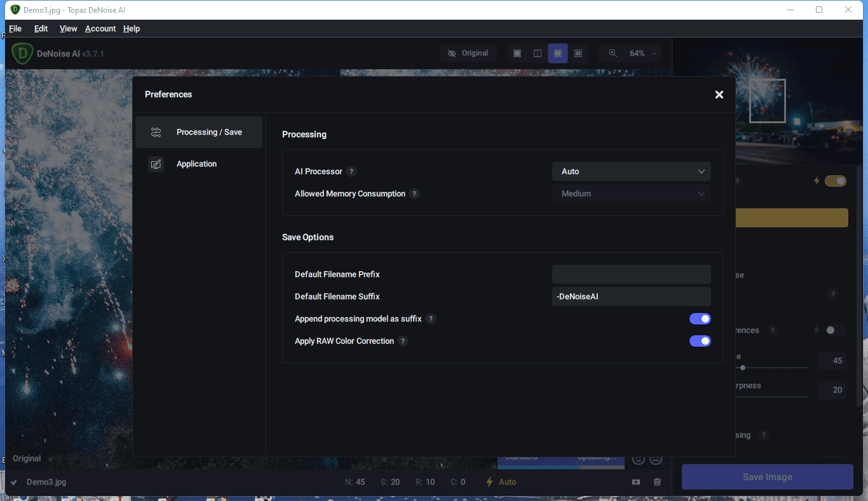The width and height of the screenshot is (868, 501).
Task: Open the AI Processor Auto dropdown
Action: coord(632,171)
